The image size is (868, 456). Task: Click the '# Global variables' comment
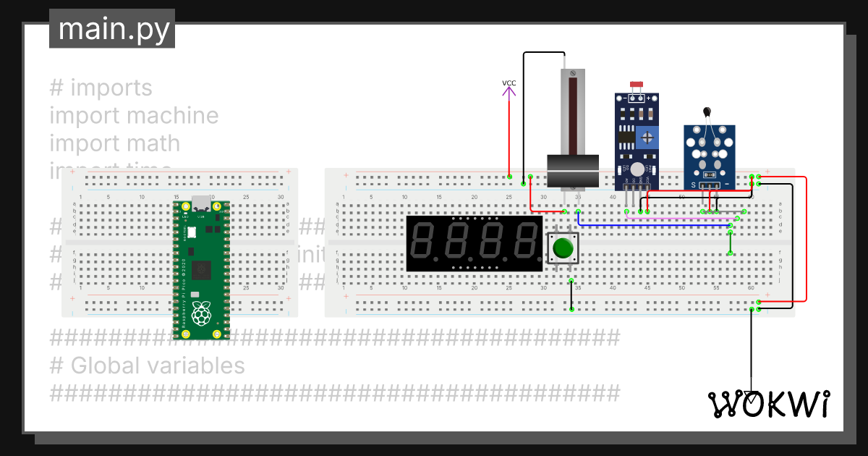[x=147, y=366]
